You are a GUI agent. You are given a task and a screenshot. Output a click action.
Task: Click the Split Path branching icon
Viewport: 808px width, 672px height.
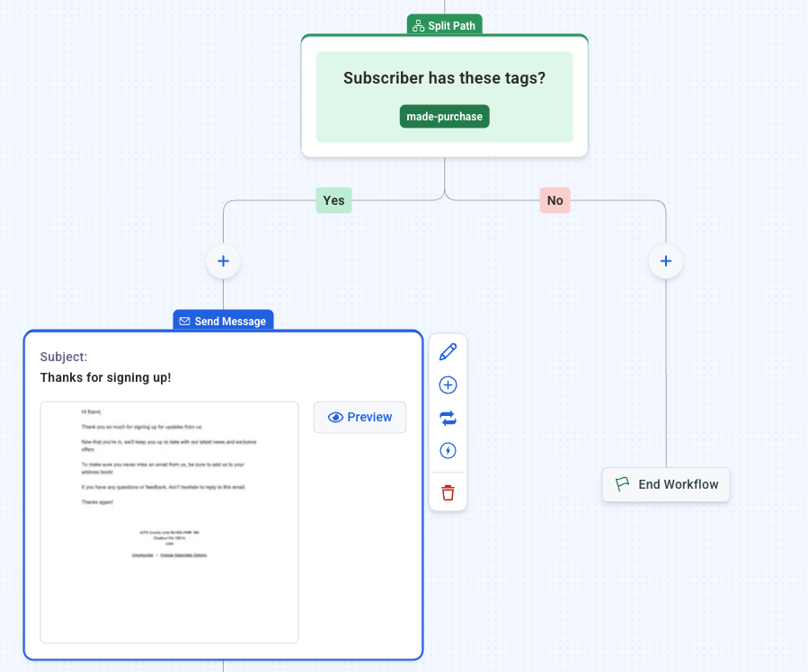tap(419, 26)
